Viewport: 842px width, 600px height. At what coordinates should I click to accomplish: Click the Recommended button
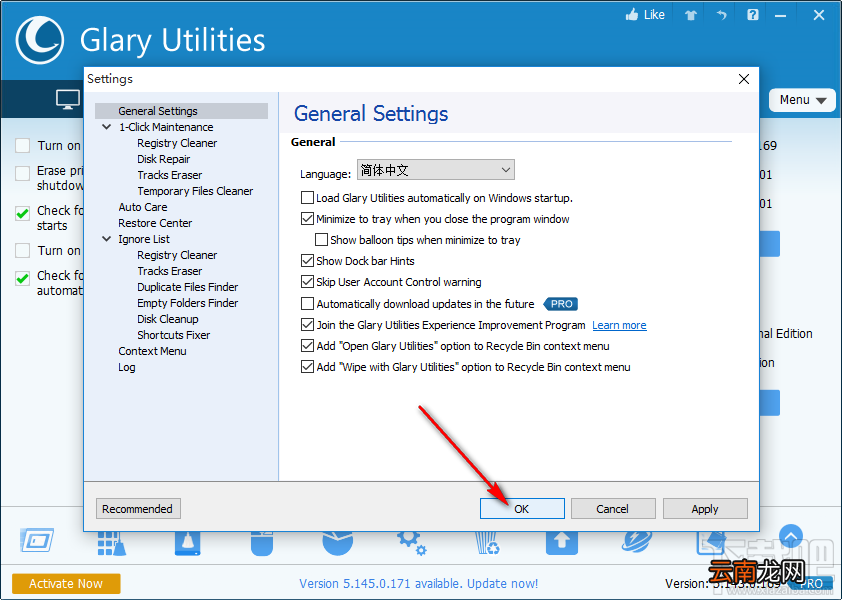pyautogui.click(x=138, y=509)
